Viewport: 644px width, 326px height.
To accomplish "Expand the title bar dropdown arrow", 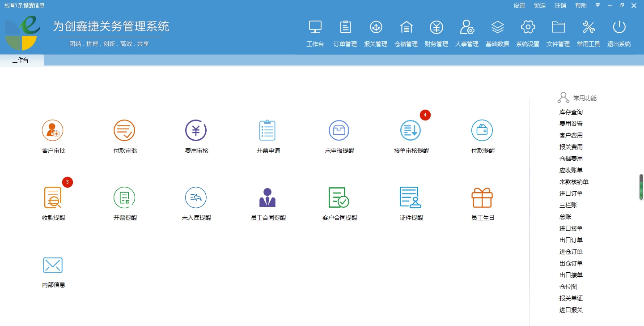I will click(x=597, y=5).
